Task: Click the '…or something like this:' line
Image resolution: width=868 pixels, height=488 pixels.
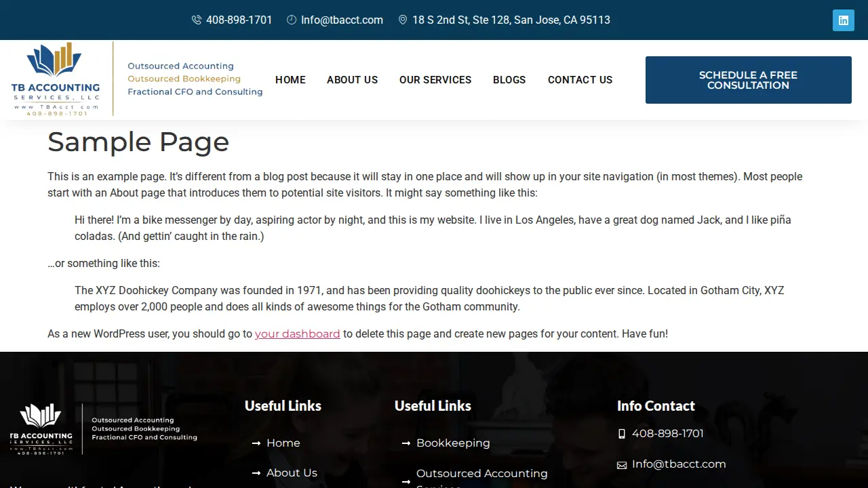Action: [104, 263]
